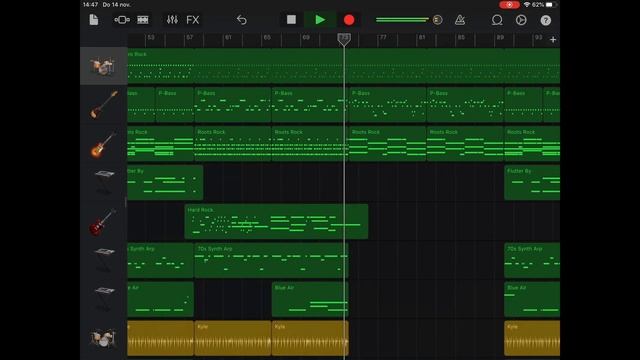
Task: Tap the red screen recording indicator
Action: [x=509, y=4]
